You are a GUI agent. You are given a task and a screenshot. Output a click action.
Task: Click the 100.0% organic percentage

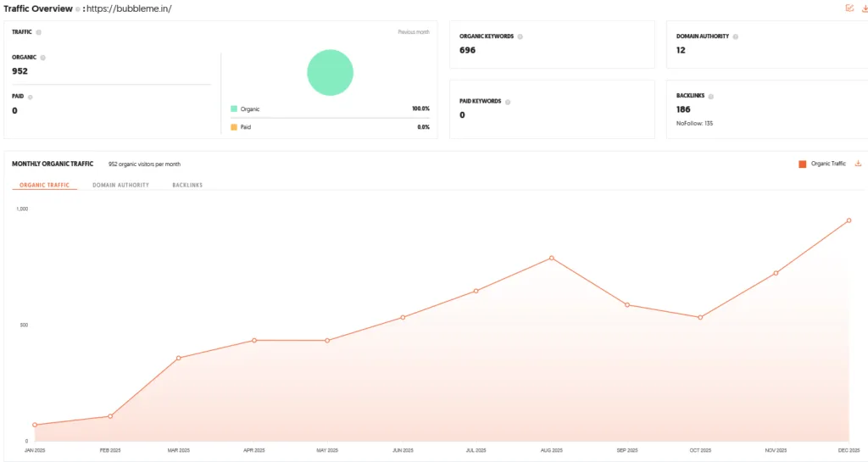click(x=420, y=109)
